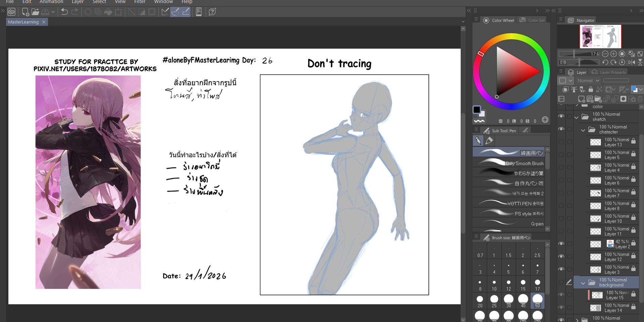Click the Clip Studio launcher icon

point(11,12)
